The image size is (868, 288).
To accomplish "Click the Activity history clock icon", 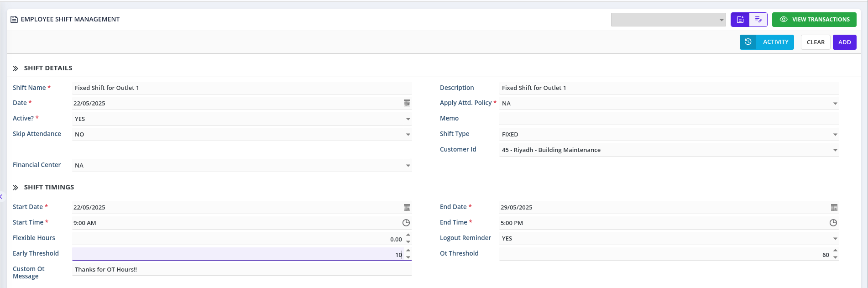I will [748, 42].
